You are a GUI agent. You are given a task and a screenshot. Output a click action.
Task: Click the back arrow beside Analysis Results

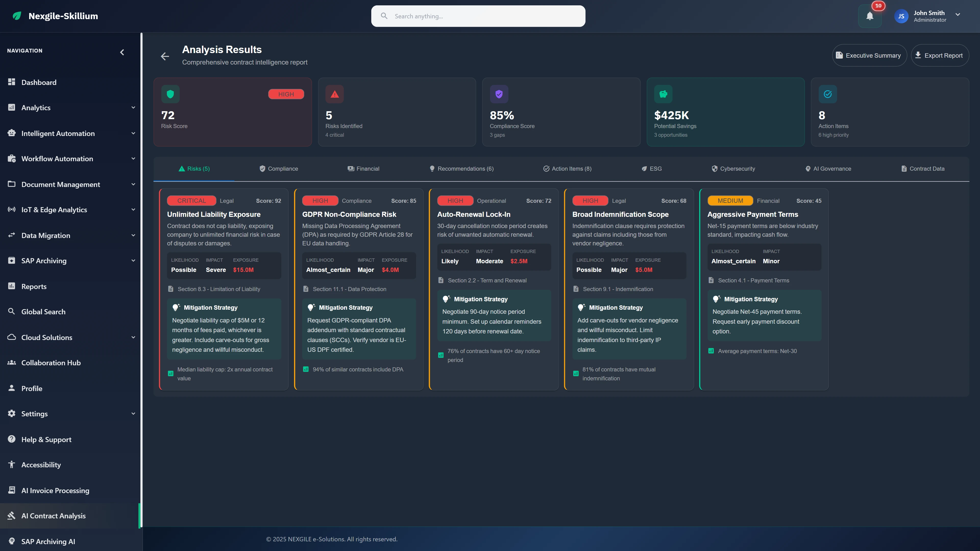coord(165,56)
